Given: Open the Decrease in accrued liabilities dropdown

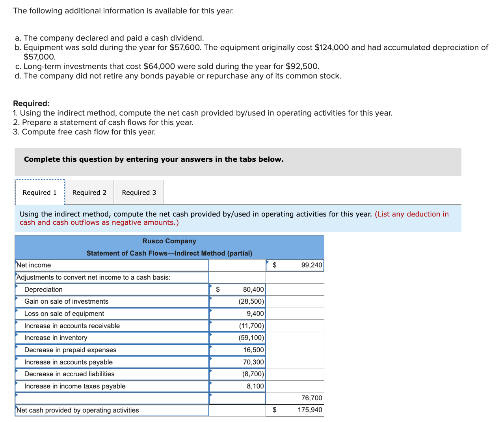Looking at the screenshot, I should [112, 374].
